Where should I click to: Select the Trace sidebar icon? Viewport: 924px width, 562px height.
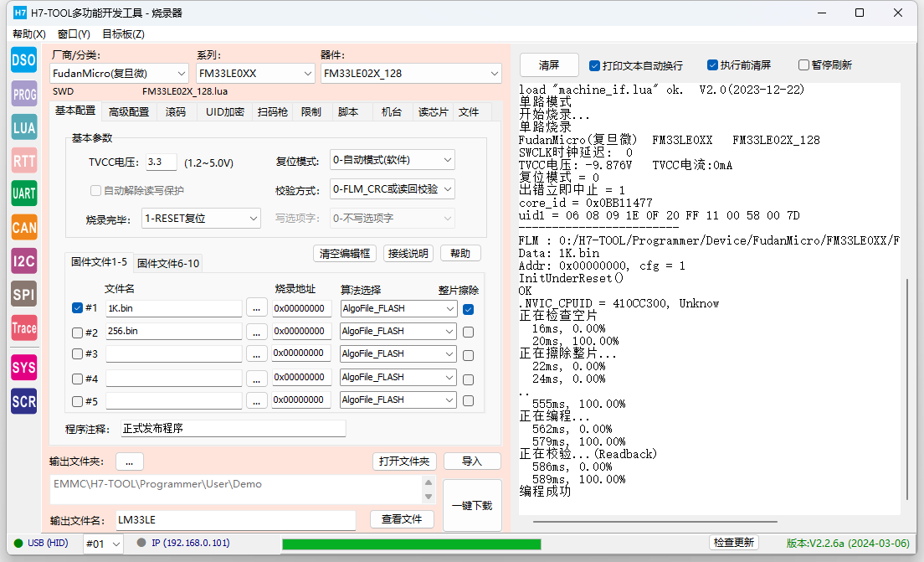(x=23, y=327)
